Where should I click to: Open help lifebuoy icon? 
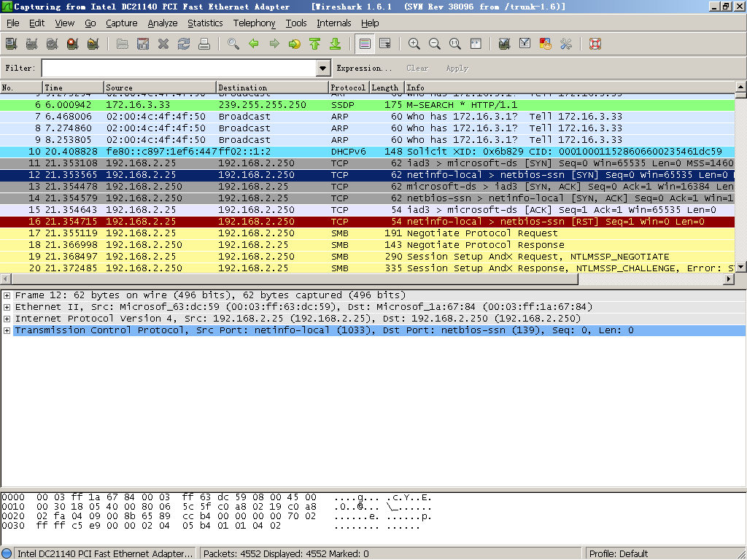[x=595, y=44]
